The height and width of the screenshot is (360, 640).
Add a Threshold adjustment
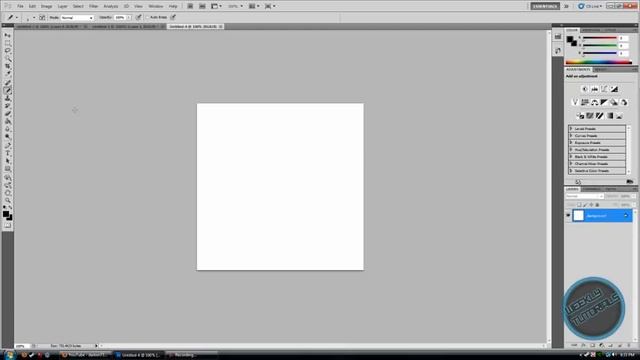(x=600, y=116)
